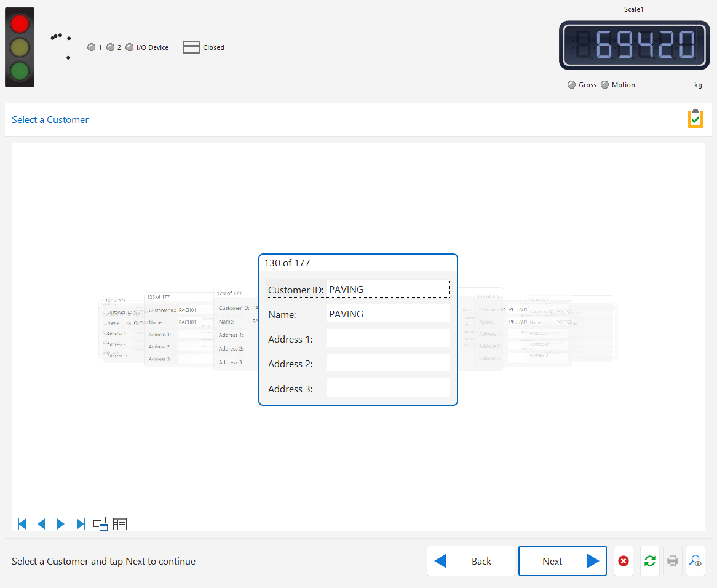Advance to the next customer record arrow

click(x=60, y=524)
